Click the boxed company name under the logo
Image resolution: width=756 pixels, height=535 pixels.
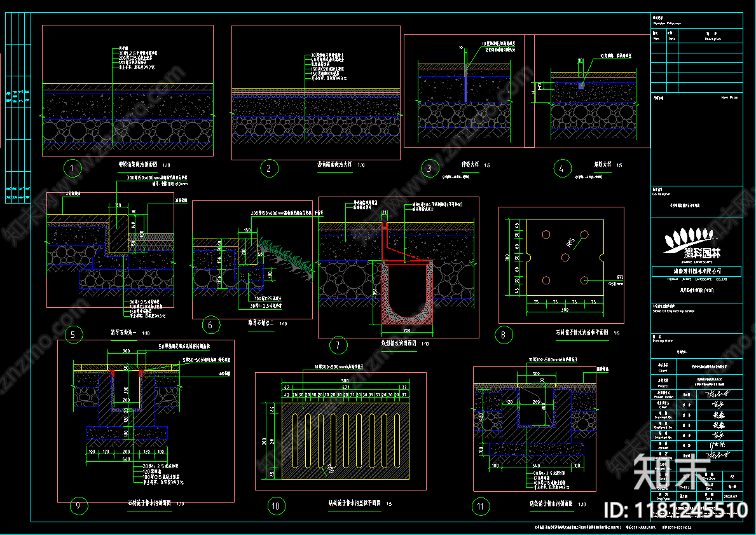coord(697,271)
